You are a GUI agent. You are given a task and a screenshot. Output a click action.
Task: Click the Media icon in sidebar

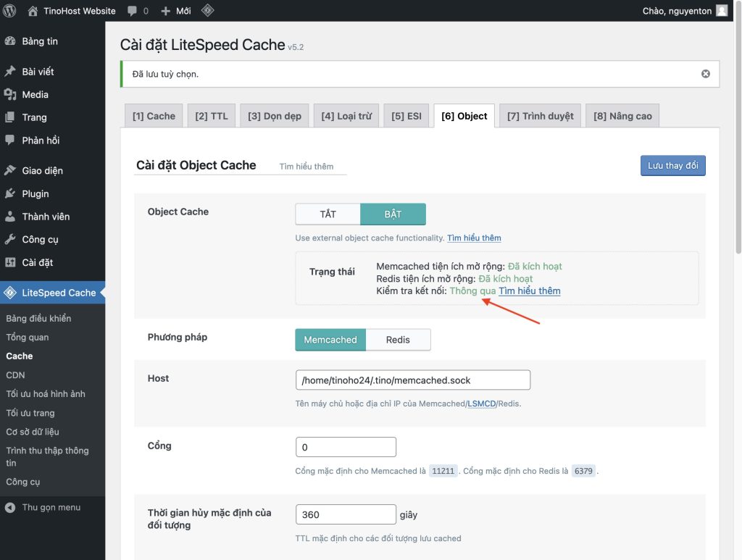[10, 95]
